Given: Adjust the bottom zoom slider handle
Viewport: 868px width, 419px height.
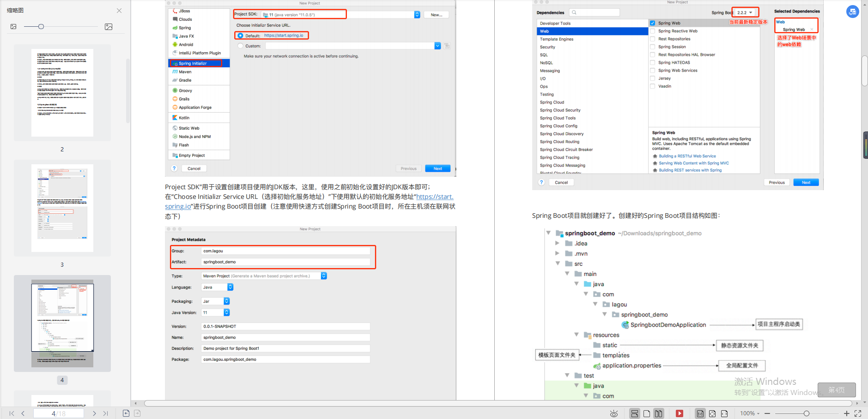Looking at the screenshot, I should click(807, 413).
